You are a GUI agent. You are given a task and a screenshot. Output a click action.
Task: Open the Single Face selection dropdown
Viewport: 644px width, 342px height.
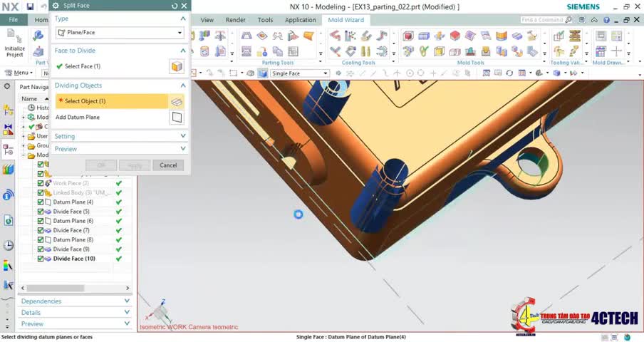click(x=300, y=73)
